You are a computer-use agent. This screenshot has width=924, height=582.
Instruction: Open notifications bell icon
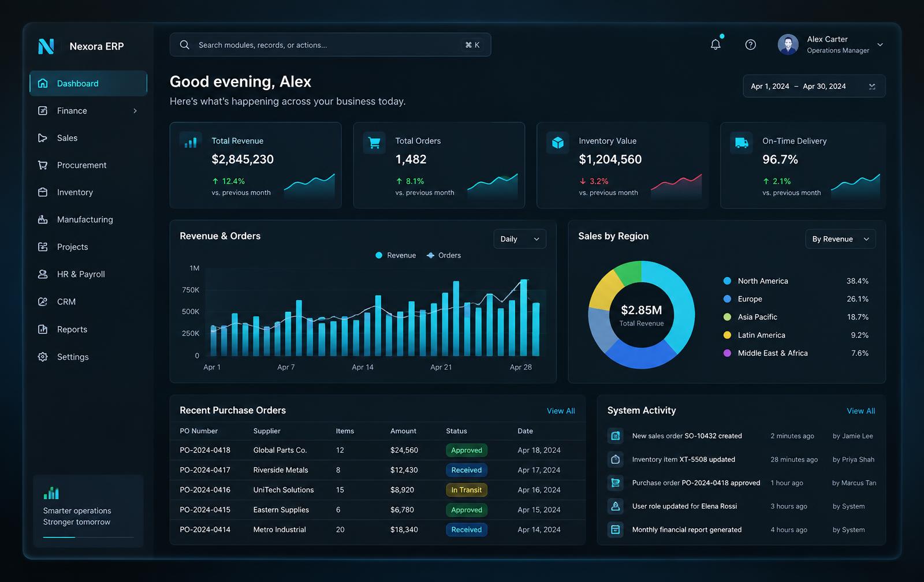point(716,44)
